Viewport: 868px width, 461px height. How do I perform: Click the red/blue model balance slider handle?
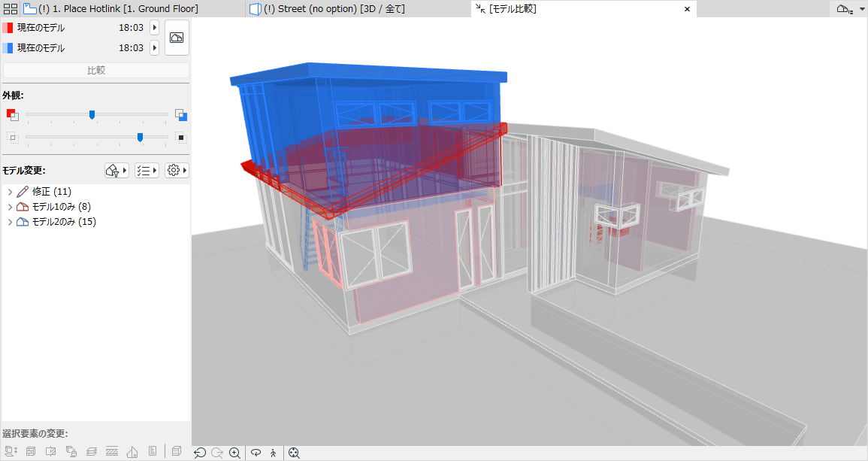click(92, 115)
